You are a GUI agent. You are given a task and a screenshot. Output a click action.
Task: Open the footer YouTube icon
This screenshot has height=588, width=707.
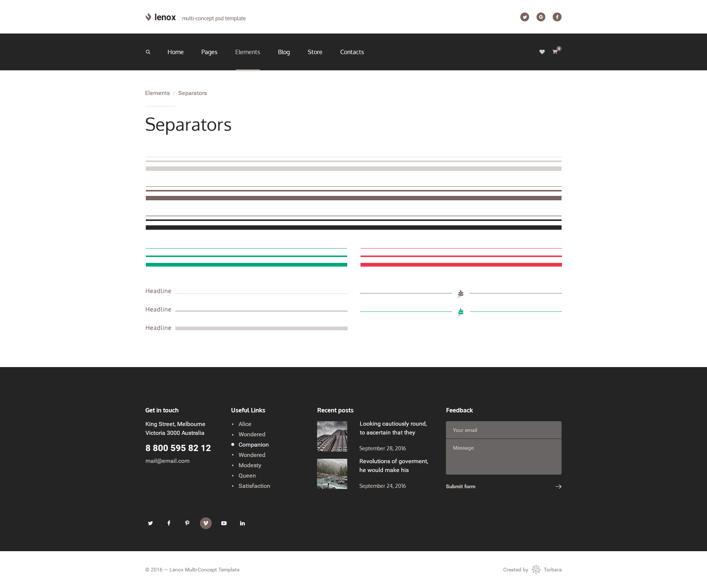coord(224,523)
